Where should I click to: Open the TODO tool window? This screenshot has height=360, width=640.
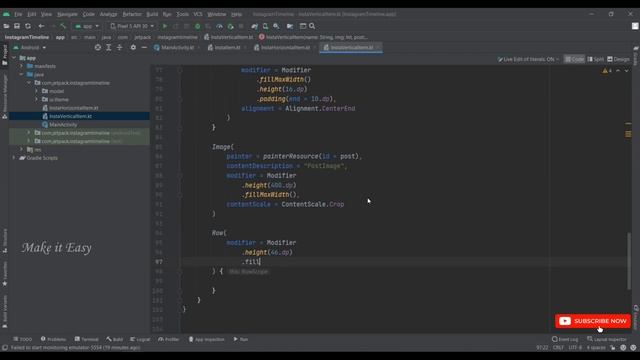(22, 339)
